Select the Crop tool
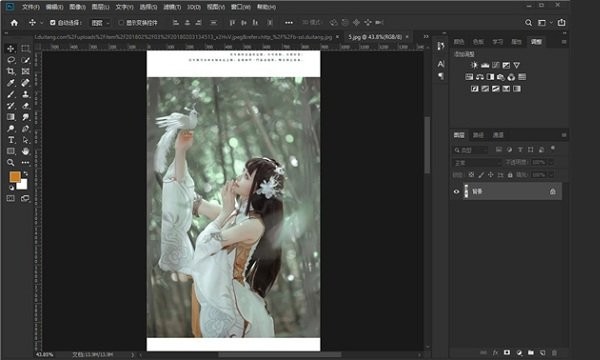 coord(11,71)
